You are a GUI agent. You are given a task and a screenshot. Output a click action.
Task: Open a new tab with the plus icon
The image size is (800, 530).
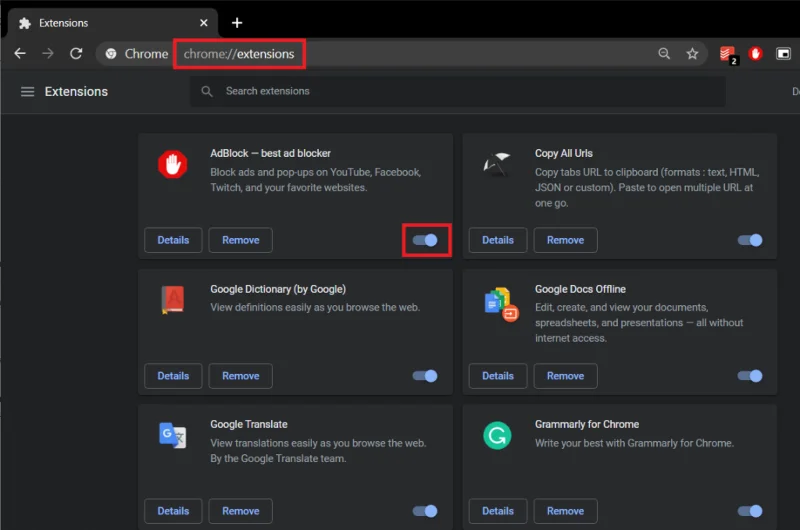237,23
